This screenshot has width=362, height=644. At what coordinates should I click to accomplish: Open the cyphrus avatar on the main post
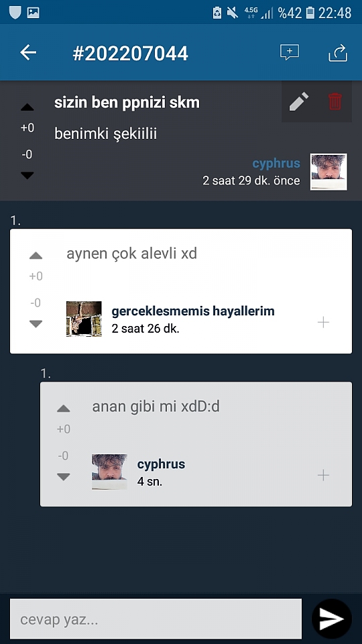(x=328, y=172)
